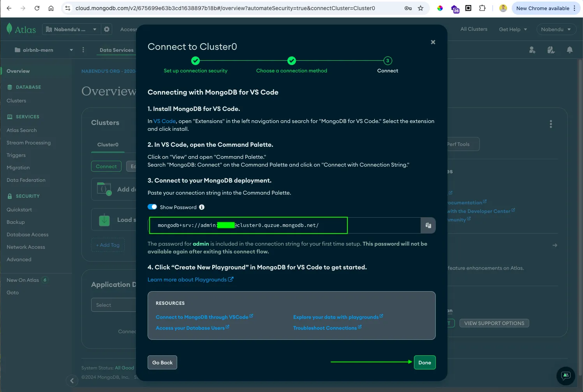Toggle the Show Password switch
This screenshot has height=392, width=583.
pos(152,207)
